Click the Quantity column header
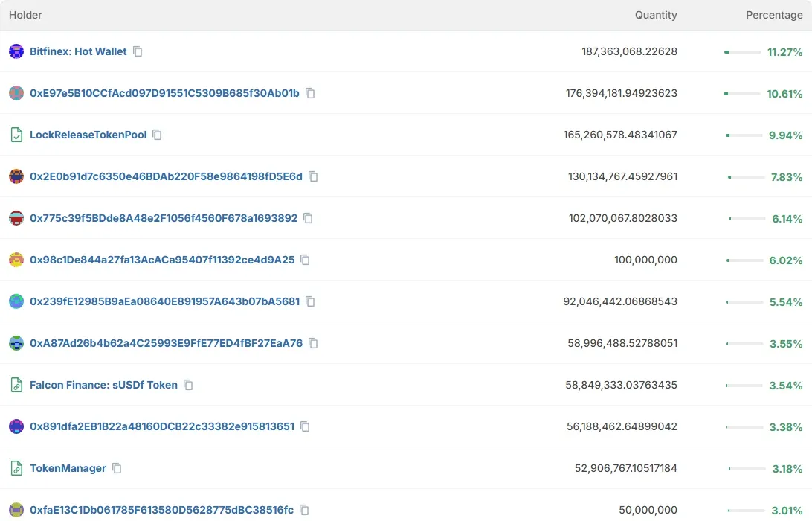The width and height of the screenshot is (812, 521). click(x=656, y=15)
